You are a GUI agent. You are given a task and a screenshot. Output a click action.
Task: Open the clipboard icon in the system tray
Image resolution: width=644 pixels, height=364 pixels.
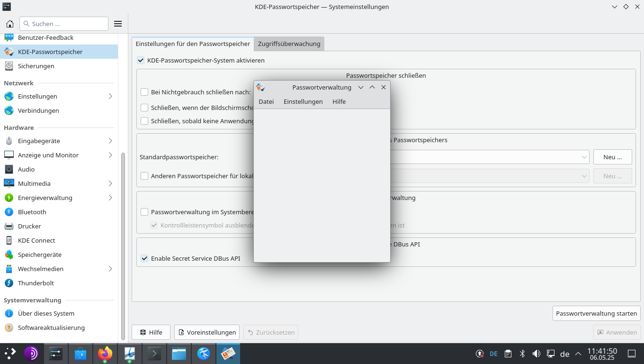pos(508,354)
